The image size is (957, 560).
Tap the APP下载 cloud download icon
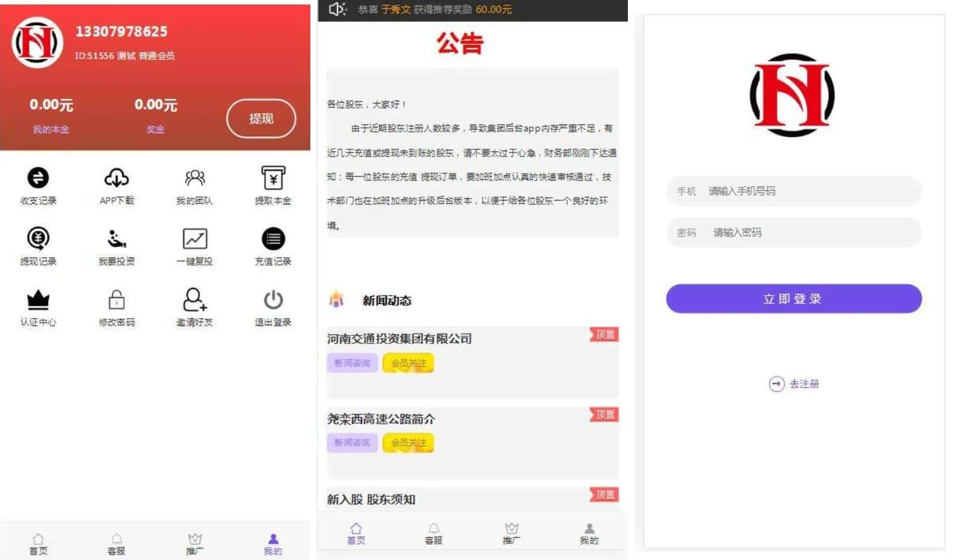click(116, 178)
